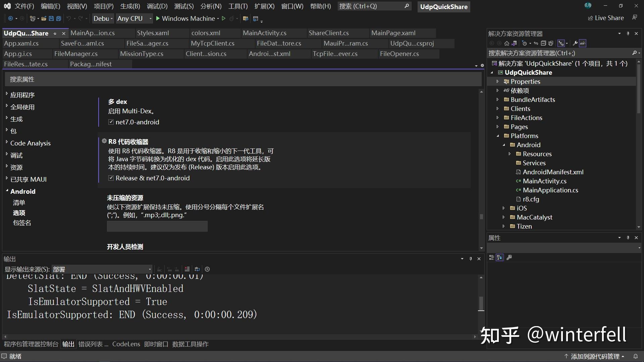This screenshot has height=362, width=644.
Task: Click the Collapse All icon in Solution Explorer
Action: point(543,43)
